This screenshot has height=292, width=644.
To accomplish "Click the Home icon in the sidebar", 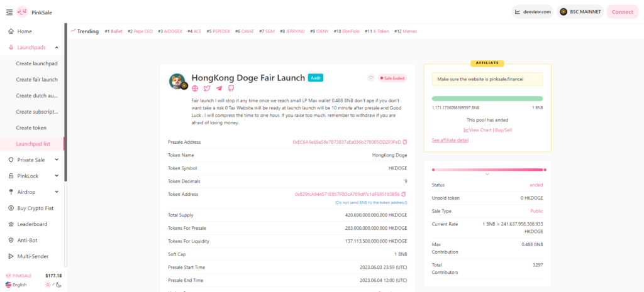I will click(11, 31).
